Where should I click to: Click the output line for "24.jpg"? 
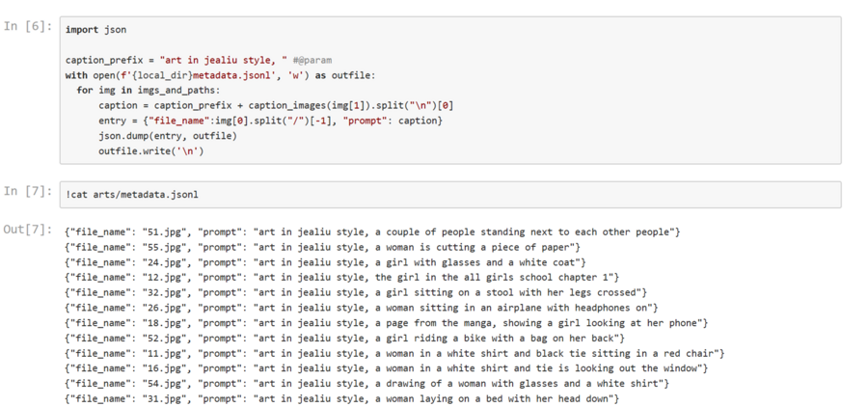[x=325, y=261]
